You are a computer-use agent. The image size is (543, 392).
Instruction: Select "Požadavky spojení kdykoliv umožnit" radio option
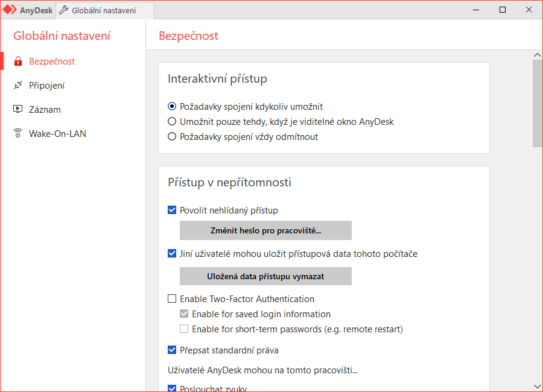172,107
